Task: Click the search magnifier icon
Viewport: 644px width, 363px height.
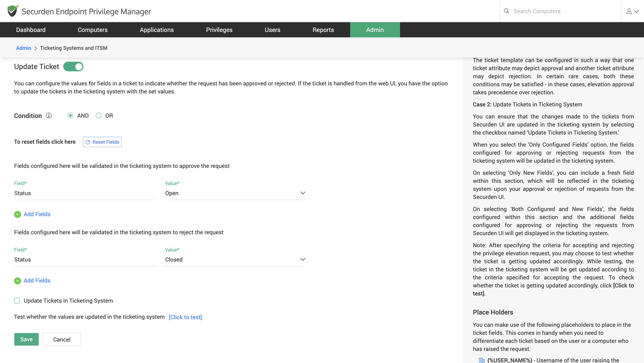Action: (506, 11)
